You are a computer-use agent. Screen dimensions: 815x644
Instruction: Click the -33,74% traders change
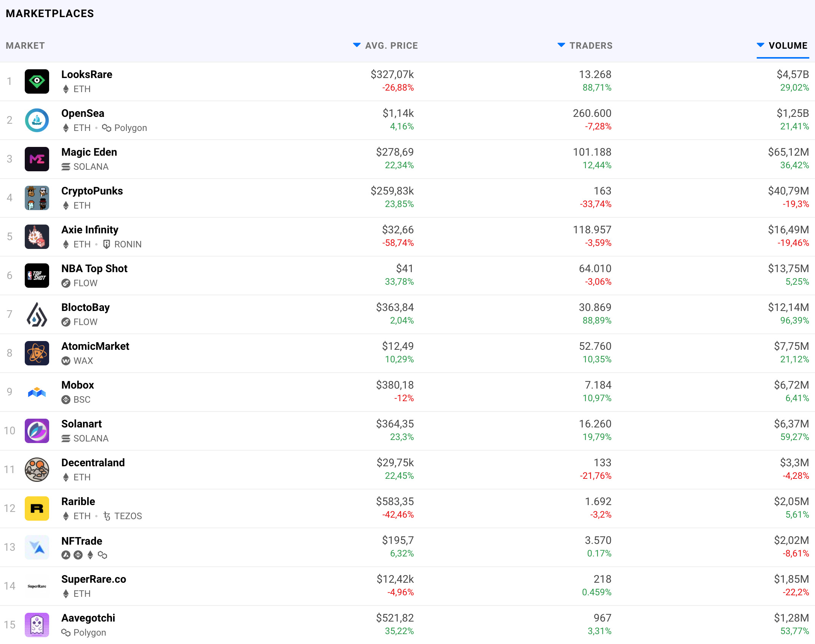596,204
